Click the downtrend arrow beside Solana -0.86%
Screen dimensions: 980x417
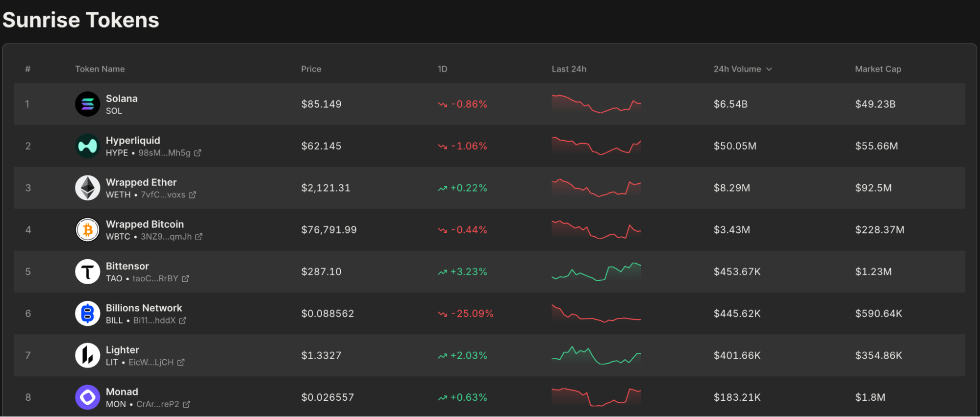click(x=443, y=104)
